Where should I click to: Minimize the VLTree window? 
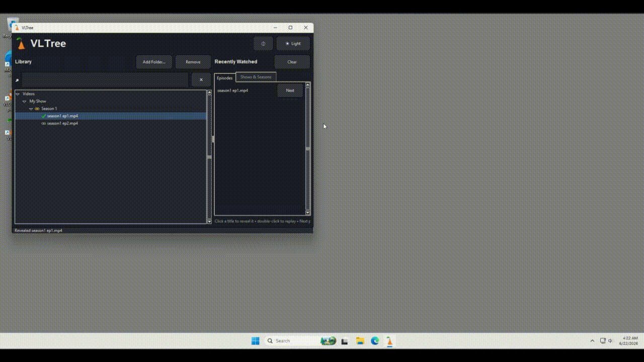pyautogui.click(x=275, y=28)
